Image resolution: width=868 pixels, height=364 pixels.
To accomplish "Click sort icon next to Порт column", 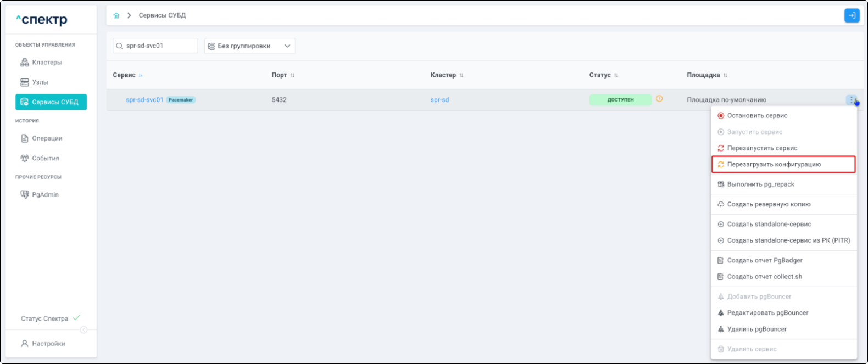I will coord(292,75).
